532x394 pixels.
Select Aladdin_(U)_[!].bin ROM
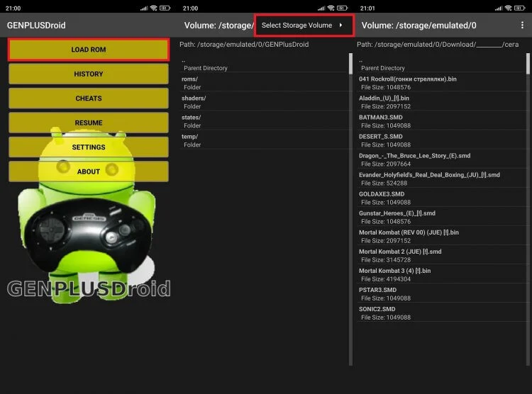tap(441, 102)
